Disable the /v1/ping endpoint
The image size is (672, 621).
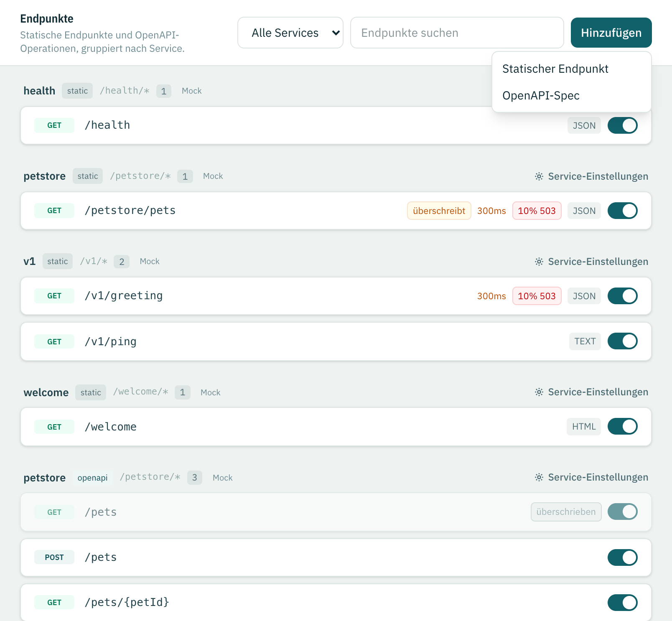coord(622,341)
